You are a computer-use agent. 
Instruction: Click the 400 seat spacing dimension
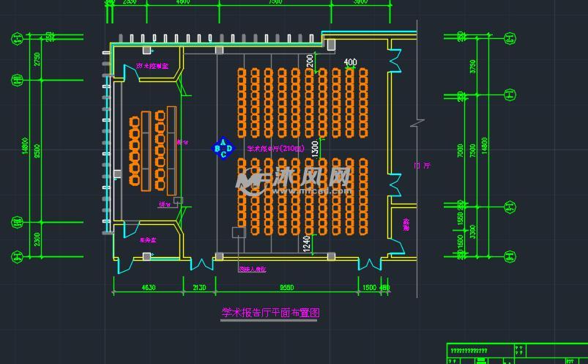click(350, 62)
